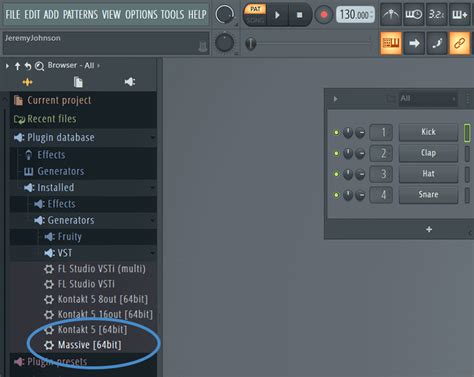Open the Browser - All dropdown
Image resolution: width=474 pixels, height=377 pixels.
point(73,65)
